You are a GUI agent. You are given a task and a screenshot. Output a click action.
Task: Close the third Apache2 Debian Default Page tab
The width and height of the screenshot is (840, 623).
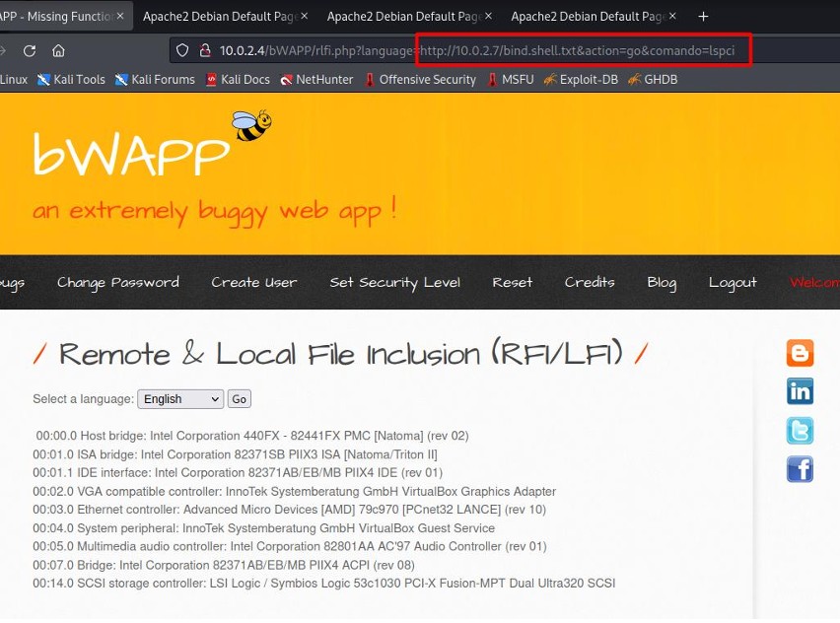[x=672, y=16]
